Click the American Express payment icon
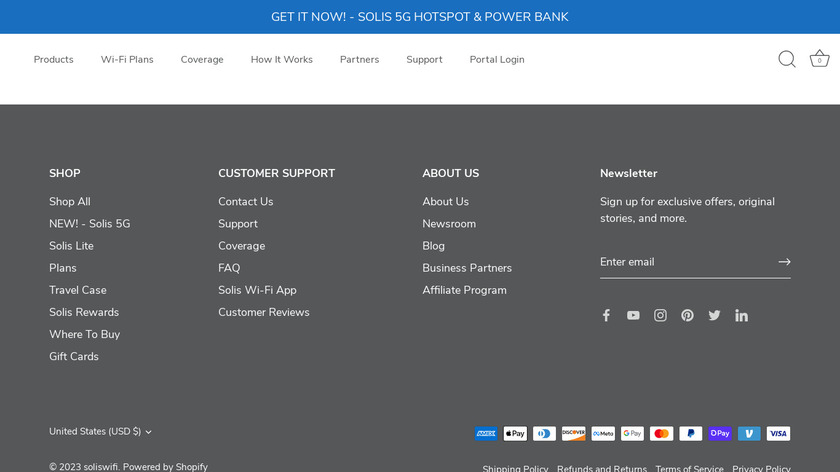 click(486, 433)
